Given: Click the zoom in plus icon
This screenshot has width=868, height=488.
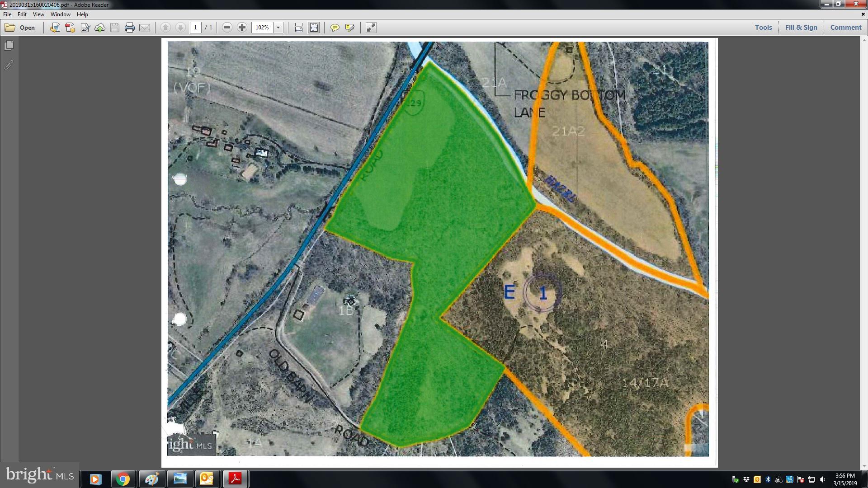Looking at the screenshot, I should (242, 28).
